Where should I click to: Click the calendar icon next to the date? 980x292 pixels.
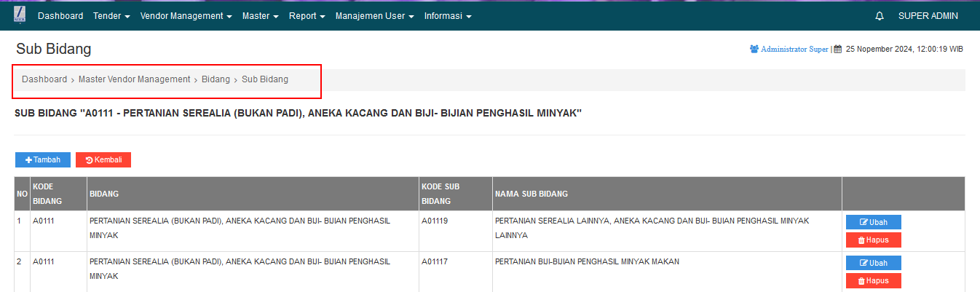(838, 50)
